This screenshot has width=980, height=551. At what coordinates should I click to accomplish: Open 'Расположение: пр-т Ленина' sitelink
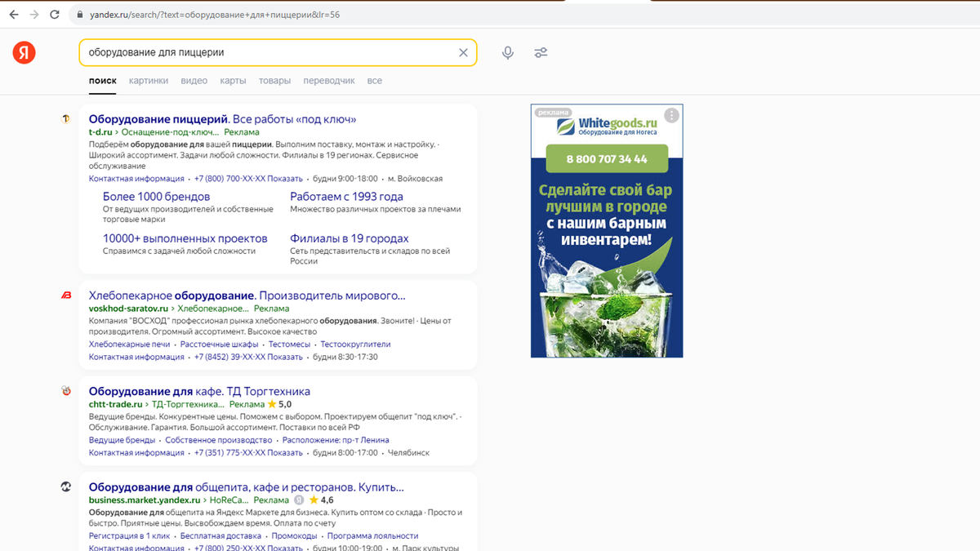[336, 440]
